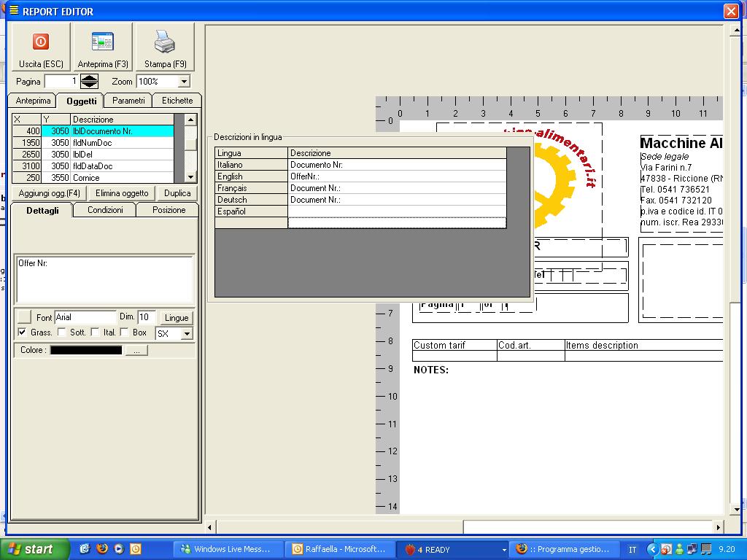Image resolution: width=747 pixels, height=560 pixels.
Task: Select the NOTES: label on the report
Action: (431, 370)
